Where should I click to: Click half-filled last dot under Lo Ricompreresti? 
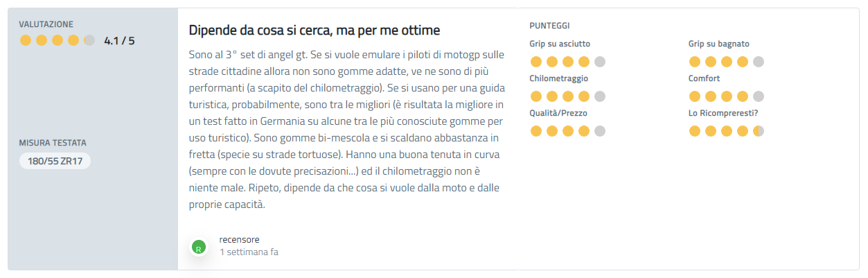point(759,131)
